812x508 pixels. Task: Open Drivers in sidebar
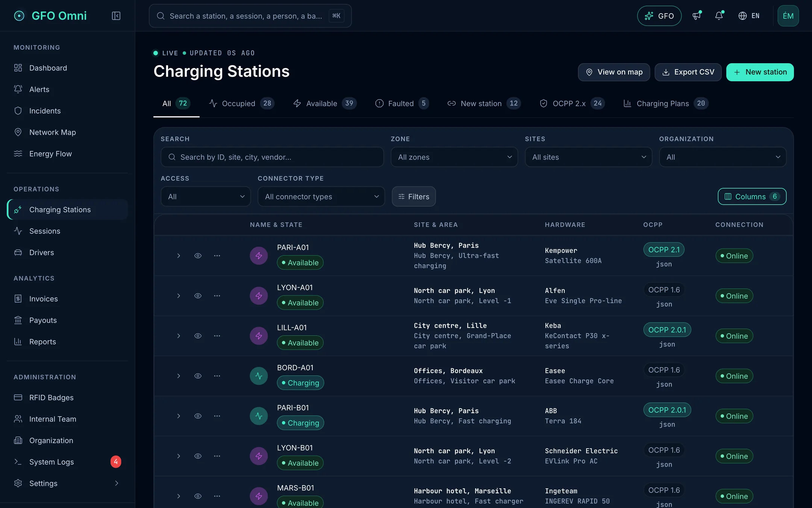coord(68,252)
